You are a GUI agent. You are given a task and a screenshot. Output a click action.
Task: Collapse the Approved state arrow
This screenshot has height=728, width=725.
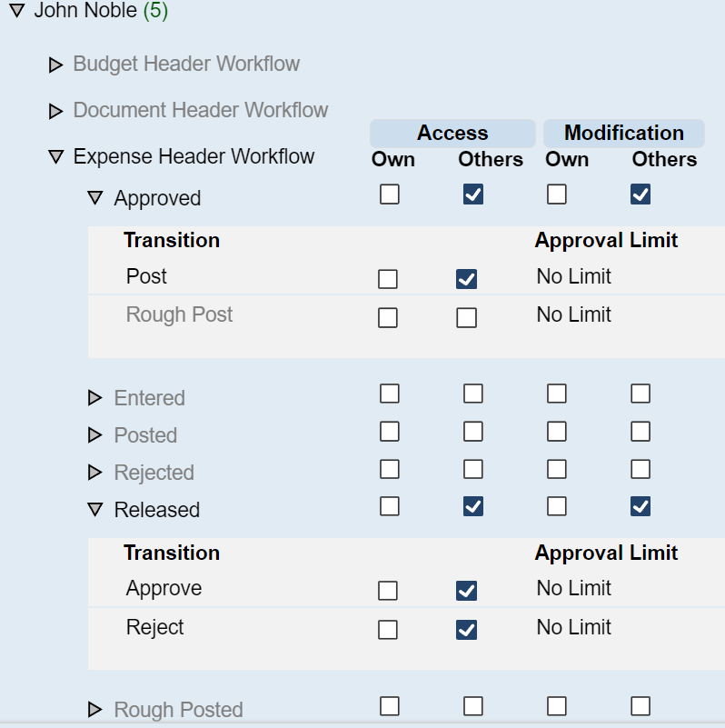pos(95,198)
